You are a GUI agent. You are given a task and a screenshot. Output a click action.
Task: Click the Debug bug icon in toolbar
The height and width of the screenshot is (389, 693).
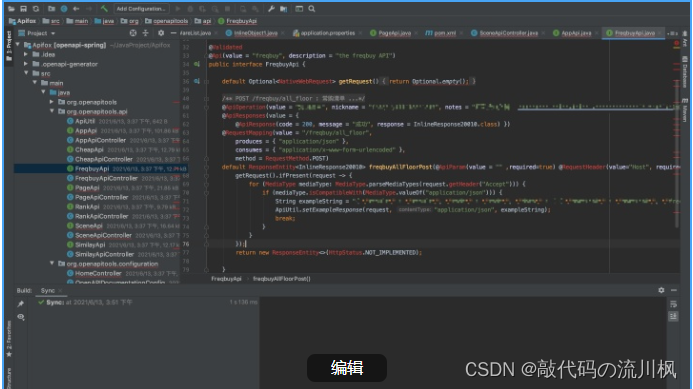coord(190,9)
